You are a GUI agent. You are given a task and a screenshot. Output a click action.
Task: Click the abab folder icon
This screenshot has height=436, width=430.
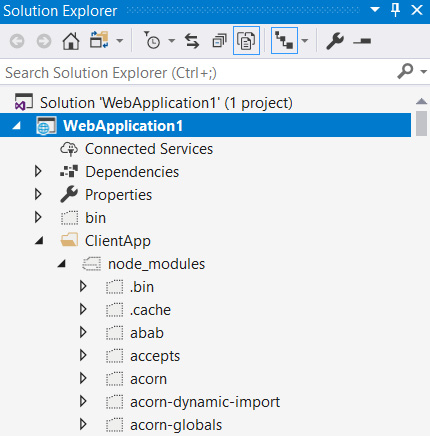[115, 333]
